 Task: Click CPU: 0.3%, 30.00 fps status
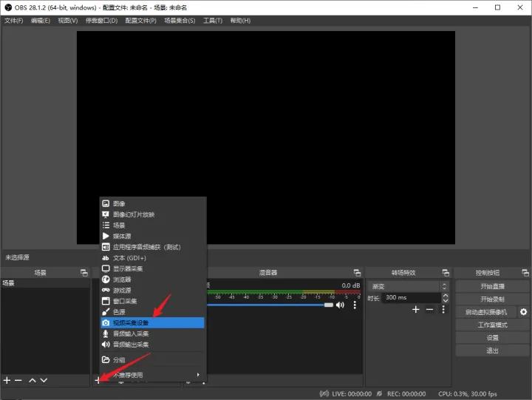tap(468, 394)
